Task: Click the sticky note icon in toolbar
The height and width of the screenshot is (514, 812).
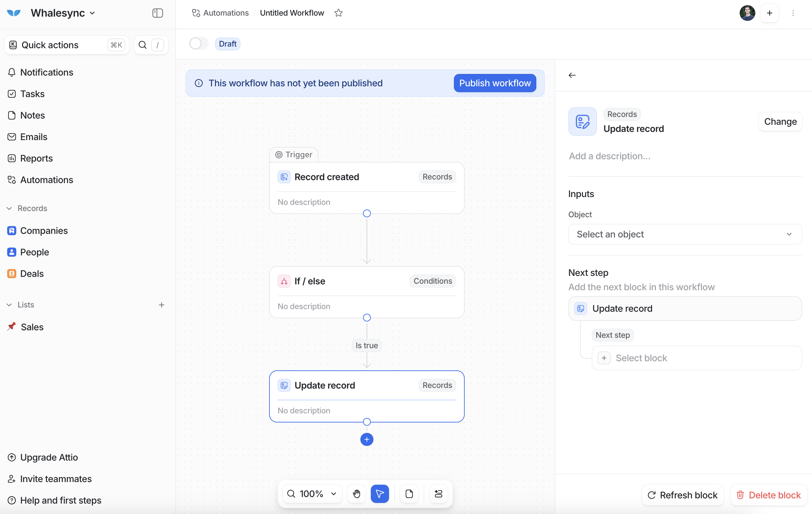Action: point(409,494)
